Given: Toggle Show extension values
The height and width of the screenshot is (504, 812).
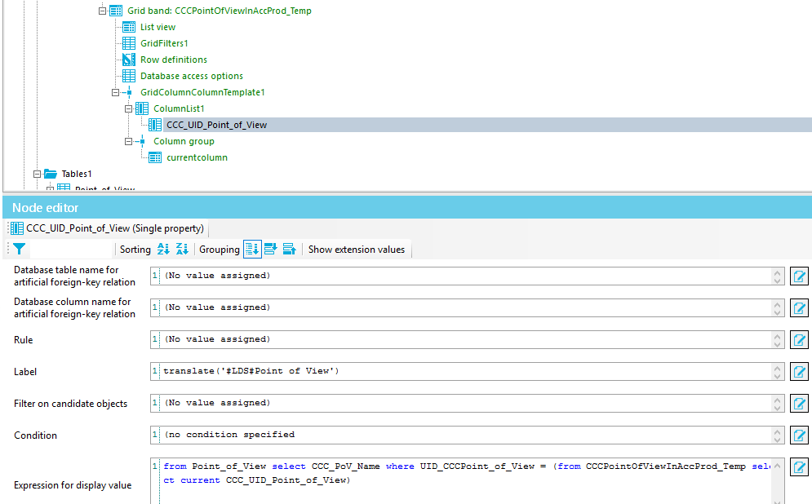Looking at the screenshot, I should (355, 249).
